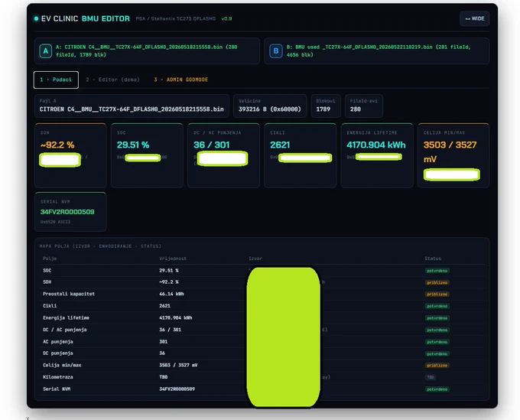
Task: Click 'PSA / Stellantis TC275 DFLASH0' subtitle
Action: tap(175, 19)
